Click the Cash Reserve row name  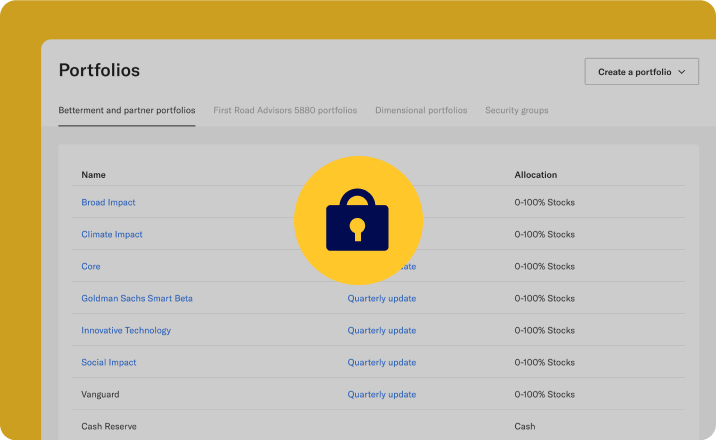point(109,426)
